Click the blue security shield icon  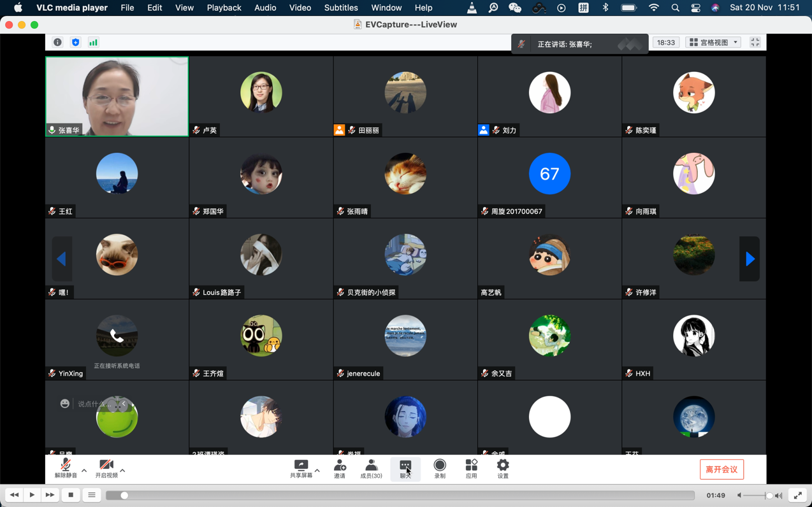[x=75, y=42]
